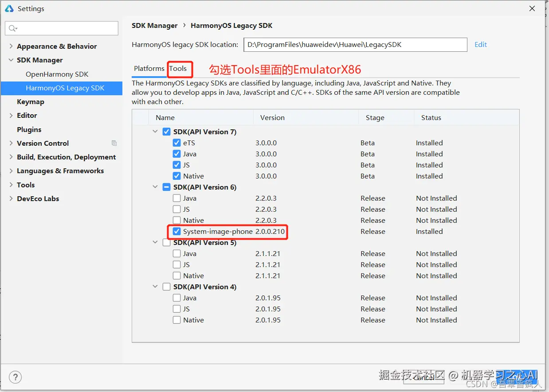The image size is (549, 392).
Task: Click SDK Manager breadcrumb
Action: (154, 26)
